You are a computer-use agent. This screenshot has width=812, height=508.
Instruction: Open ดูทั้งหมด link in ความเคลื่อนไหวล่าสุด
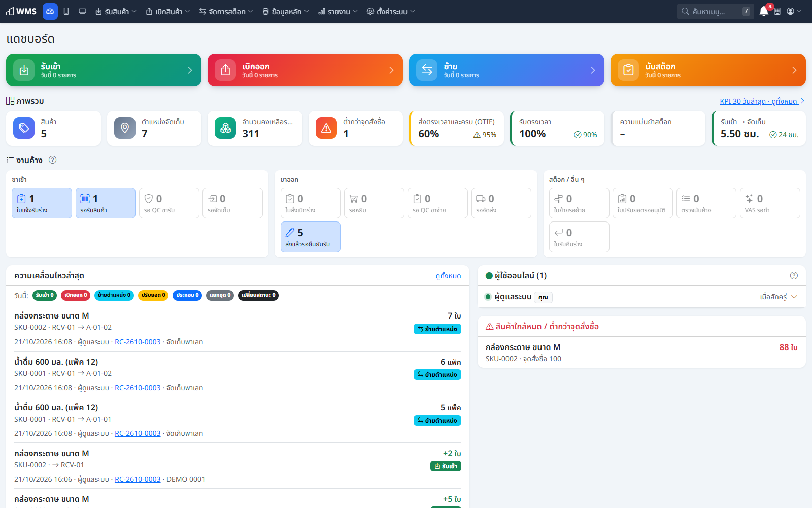[x=448, y=276]
